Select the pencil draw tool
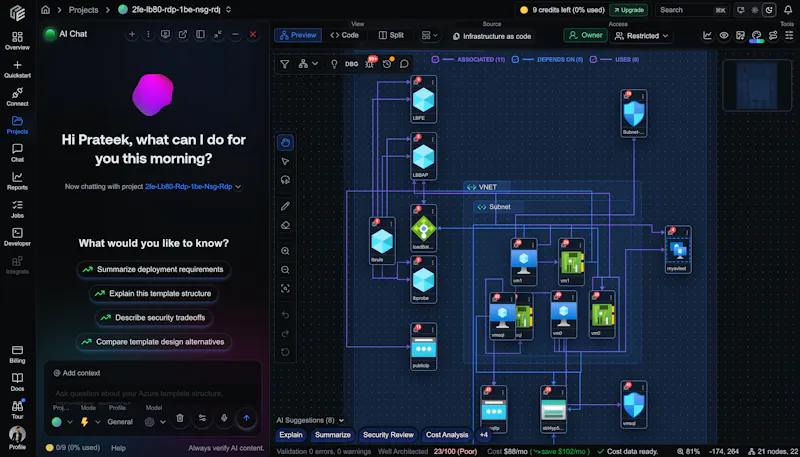 pyautogui.click(x=285, y=206)
